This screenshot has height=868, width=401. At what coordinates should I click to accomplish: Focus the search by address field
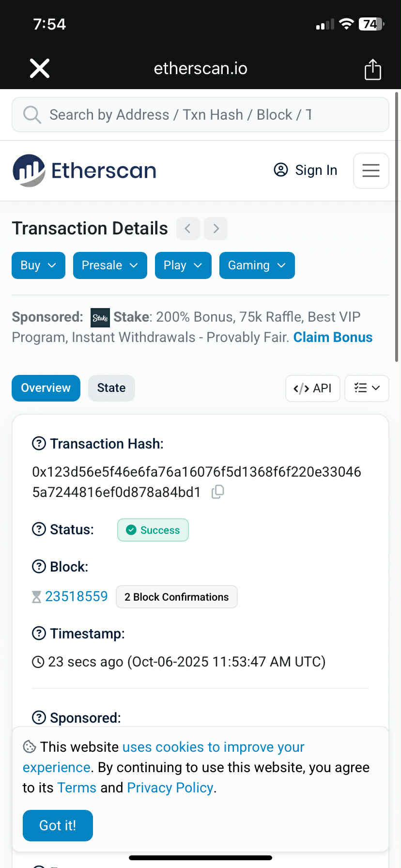(x=200, y=115)
